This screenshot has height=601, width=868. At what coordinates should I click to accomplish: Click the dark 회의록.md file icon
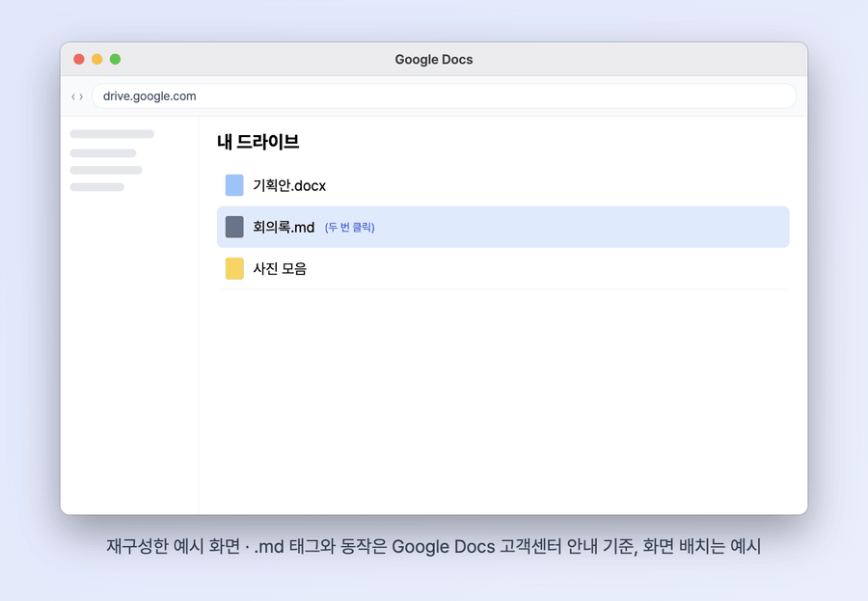234,227
